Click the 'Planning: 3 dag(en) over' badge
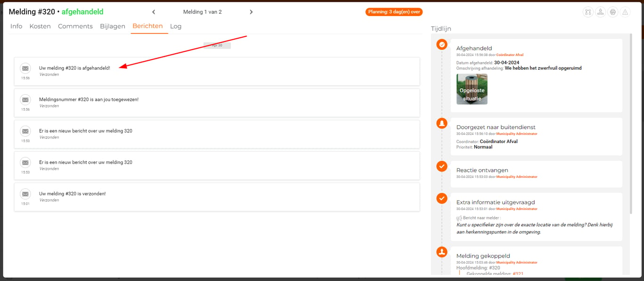644x281 pixels. tap(394, 12)
